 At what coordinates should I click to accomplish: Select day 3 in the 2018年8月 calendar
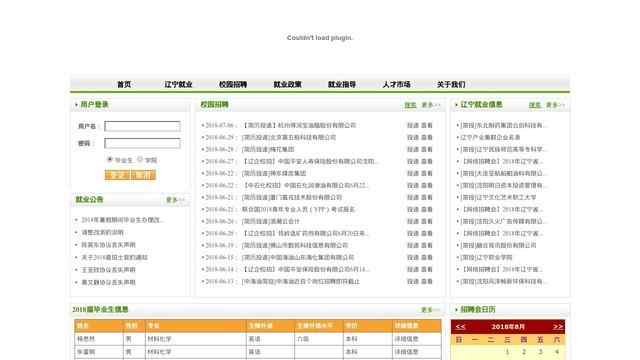(x=540, y=352)
